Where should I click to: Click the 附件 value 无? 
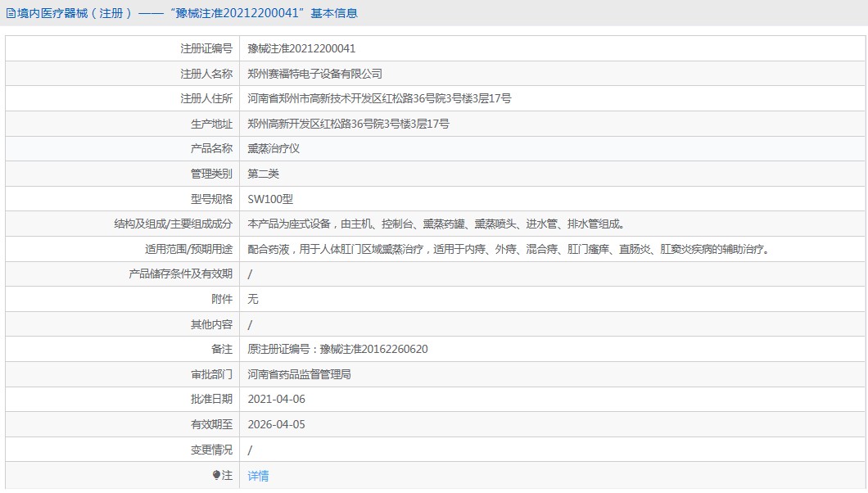[x=253, y=300]
